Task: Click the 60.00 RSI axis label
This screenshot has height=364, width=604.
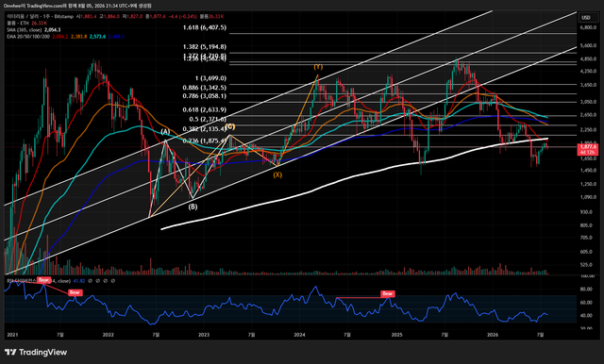Action: 586,303
